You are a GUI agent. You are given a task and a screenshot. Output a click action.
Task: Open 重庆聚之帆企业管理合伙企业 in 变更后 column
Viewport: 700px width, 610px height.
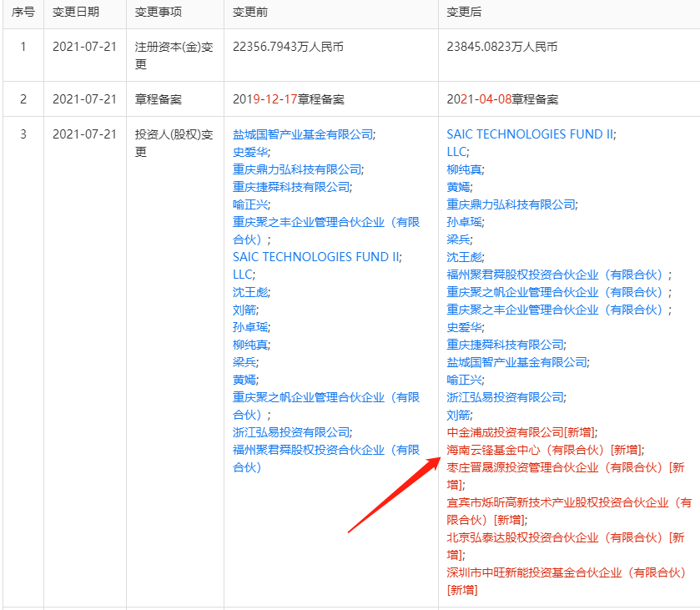pos(557,292)
